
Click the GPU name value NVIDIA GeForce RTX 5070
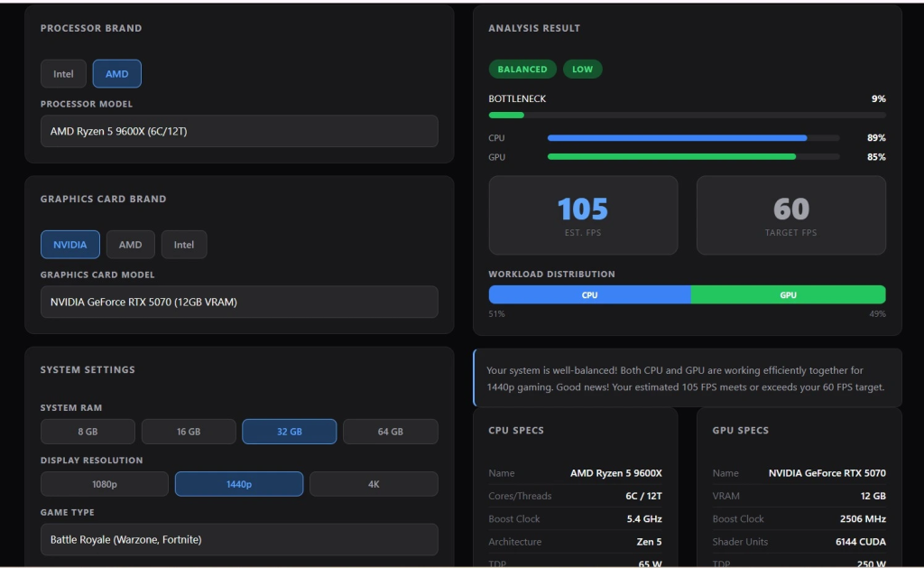(827, 473)
